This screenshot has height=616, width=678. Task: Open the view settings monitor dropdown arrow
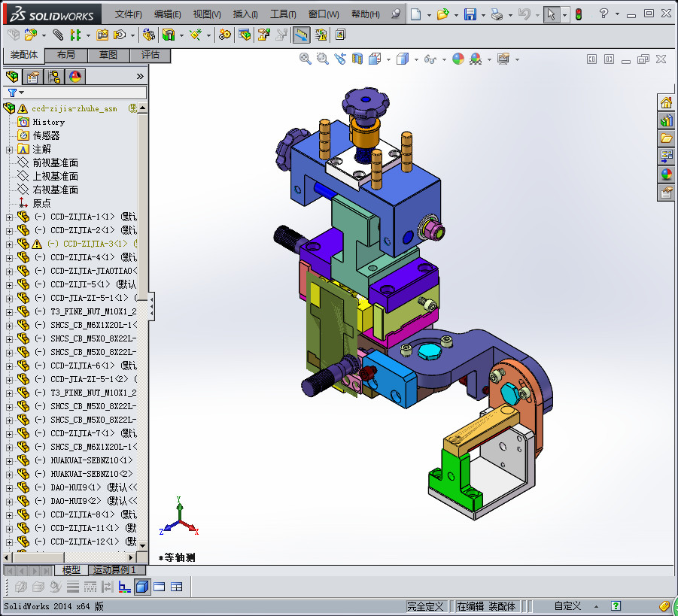pyautogui.click(x=517, y=59)
